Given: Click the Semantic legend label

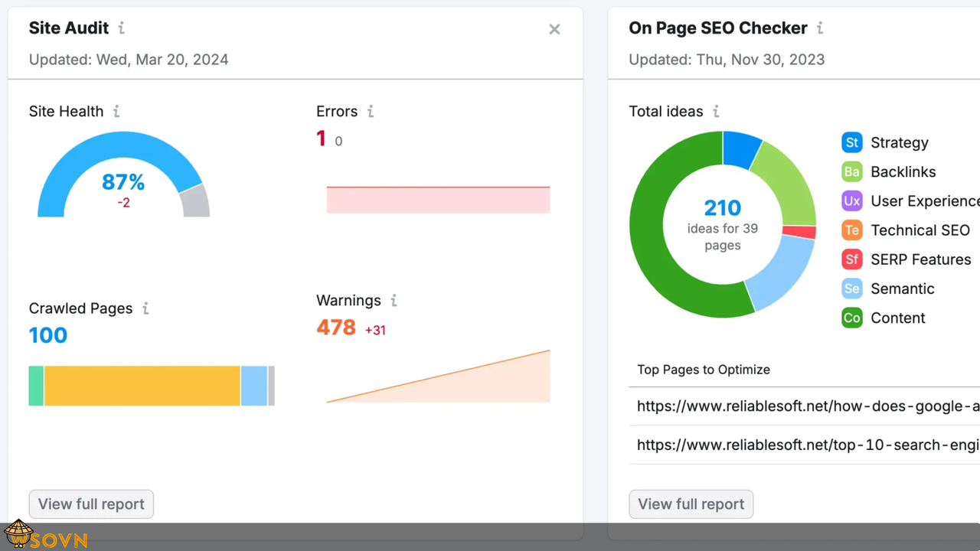Looking at the screenshot, I should coord(903,289).
